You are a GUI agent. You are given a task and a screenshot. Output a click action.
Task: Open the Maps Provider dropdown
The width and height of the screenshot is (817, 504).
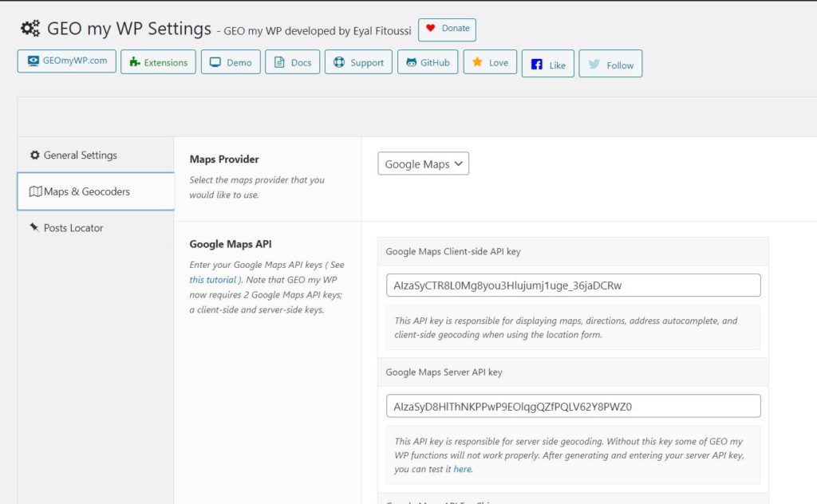(423, 163)
